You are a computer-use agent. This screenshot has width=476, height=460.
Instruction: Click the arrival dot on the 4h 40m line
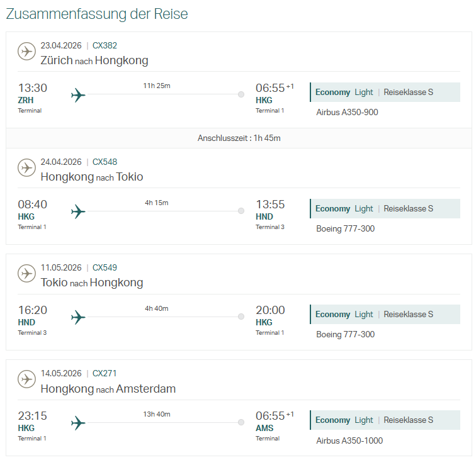[x=241, y=317]
